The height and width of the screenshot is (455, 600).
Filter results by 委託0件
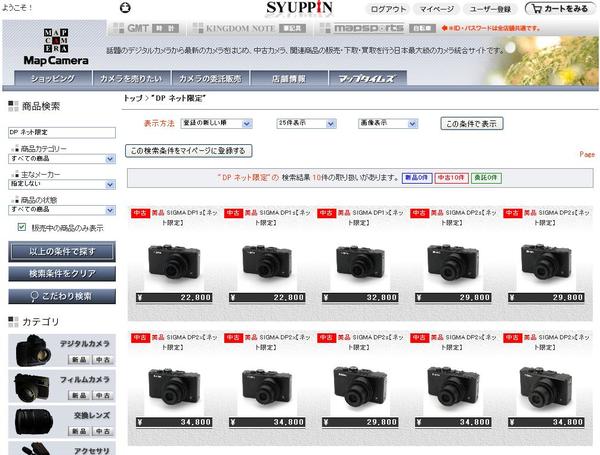[486, 178]
